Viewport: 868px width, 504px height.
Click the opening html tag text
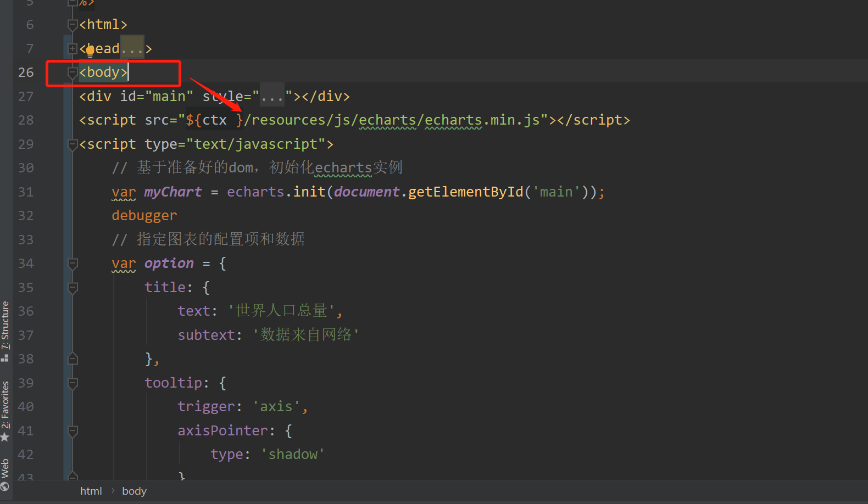(103, 25)
